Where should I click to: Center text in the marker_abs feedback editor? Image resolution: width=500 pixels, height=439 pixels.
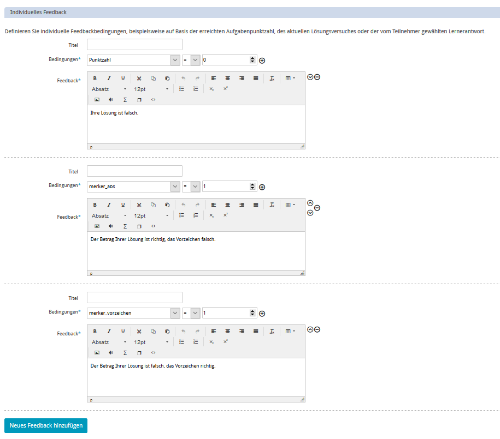[x=227, y=205]
